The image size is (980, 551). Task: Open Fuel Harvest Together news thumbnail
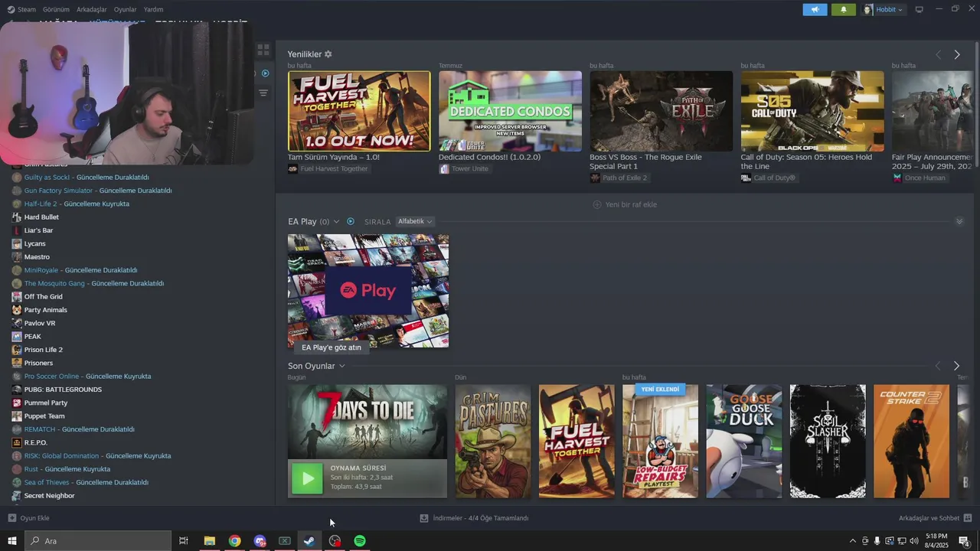[x=359, y=111]
